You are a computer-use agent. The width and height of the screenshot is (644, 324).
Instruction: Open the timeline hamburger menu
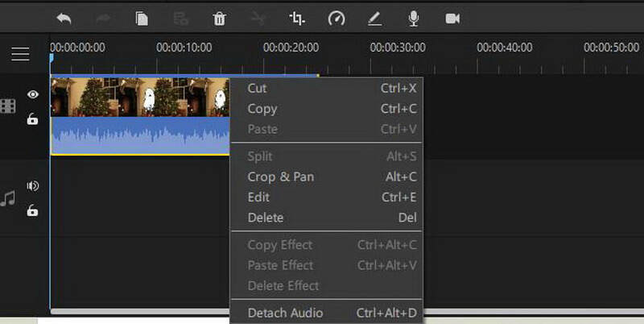(20, 54)
